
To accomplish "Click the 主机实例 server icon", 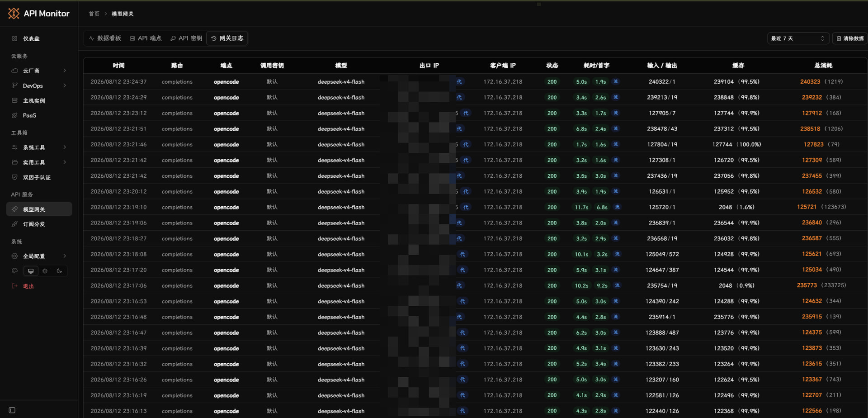I will 14,100.
